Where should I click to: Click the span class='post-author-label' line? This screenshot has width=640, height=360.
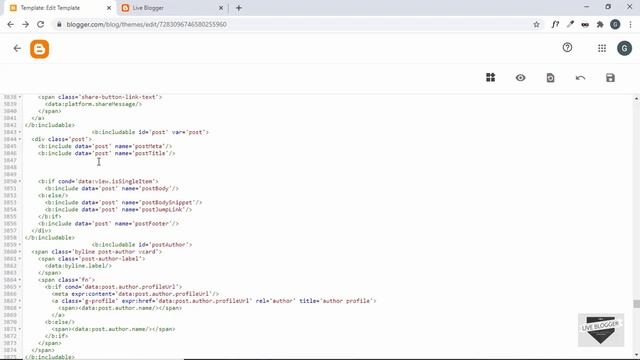(x=92, y=259)
